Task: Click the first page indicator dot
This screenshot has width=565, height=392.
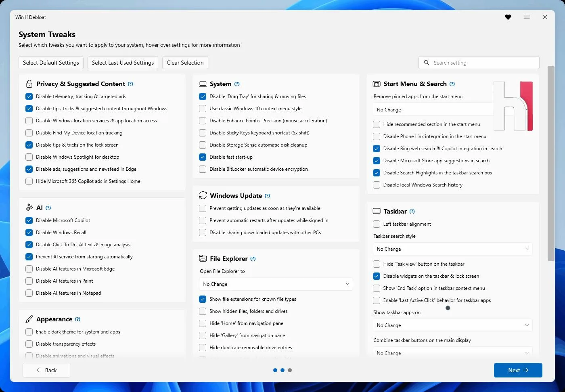Action: coord(275,370)
